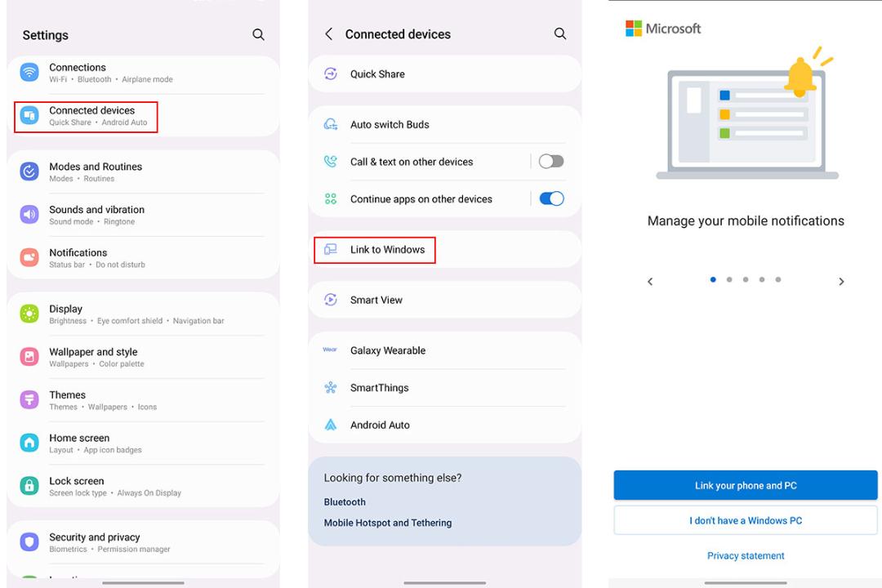Tap the Modes and Routines icon
The width and height of the screenshot is (882, 588).
(x=29, y=171)
